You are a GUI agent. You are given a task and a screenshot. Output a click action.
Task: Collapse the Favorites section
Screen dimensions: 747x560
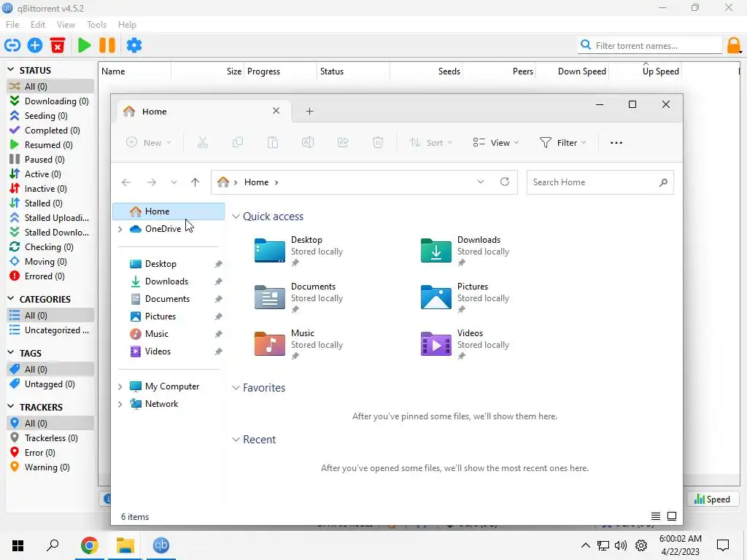(236, 388)
